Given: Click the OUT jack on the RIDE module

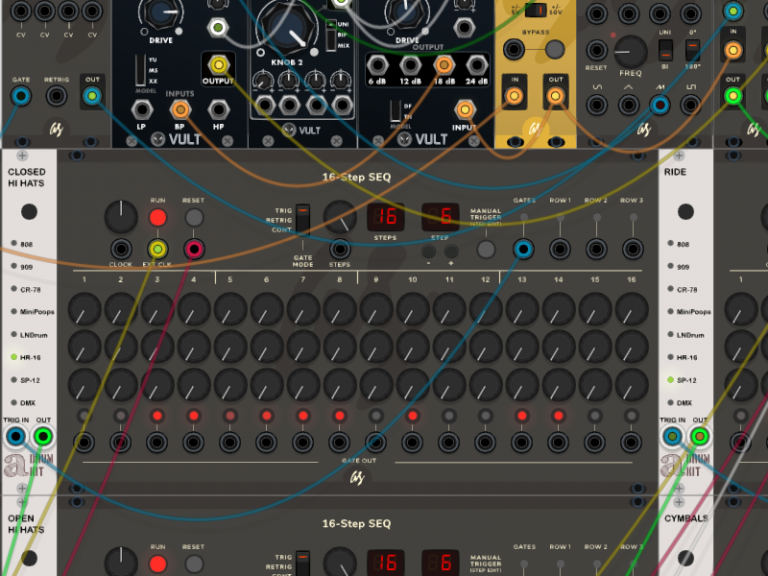Looking at the screenshot, I should click(699, 436).
